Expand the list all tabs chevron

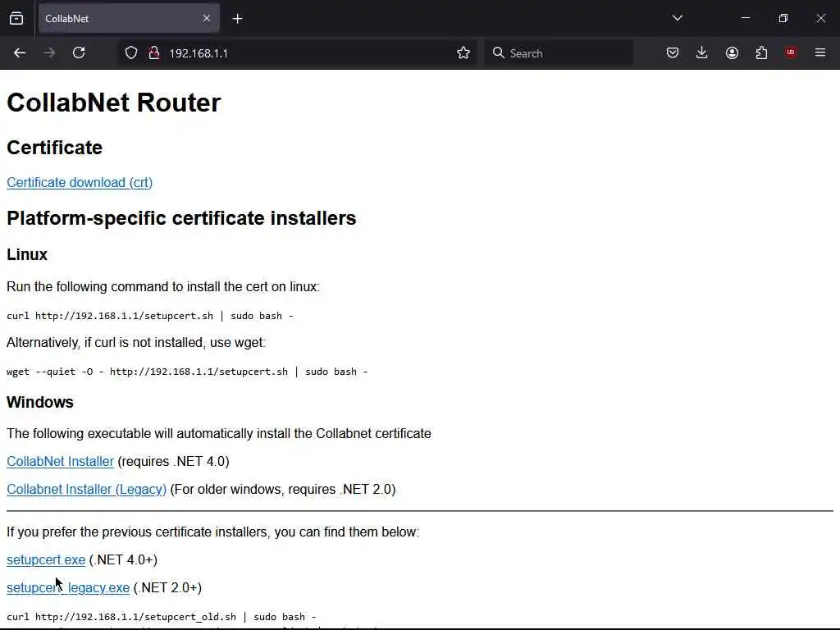click(677, 18)
